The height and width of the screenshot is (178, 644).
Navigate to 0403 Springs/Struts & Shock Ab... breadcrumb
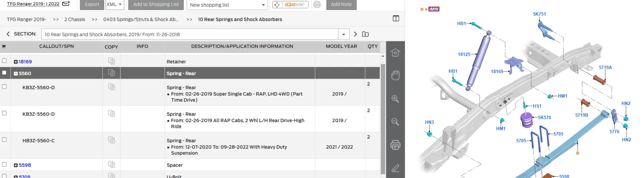141,19
